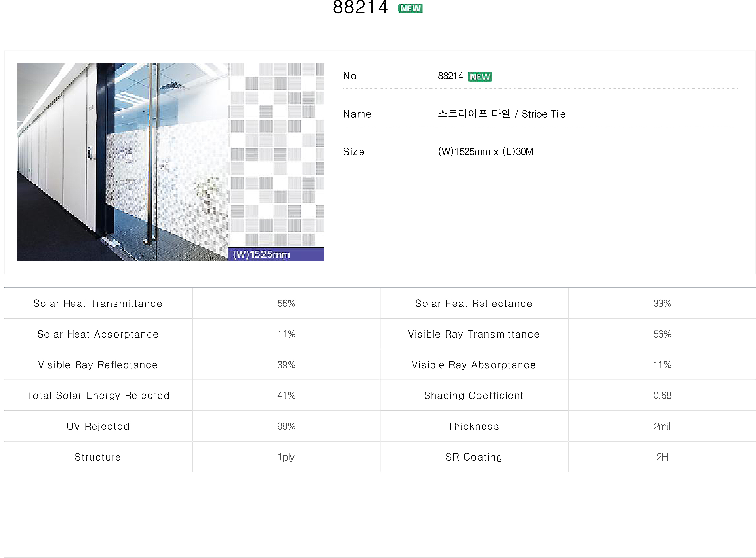Click the Visible Ray Transmittance label

(474, 334)
